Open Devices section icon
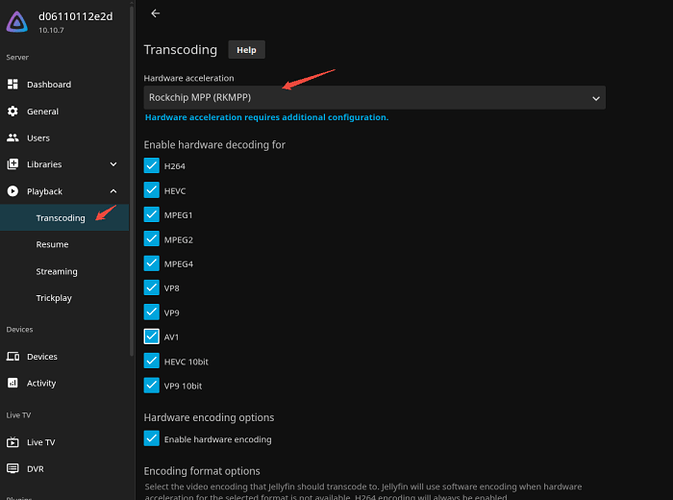This screenshot has width=673, height=500. [13, 356]
